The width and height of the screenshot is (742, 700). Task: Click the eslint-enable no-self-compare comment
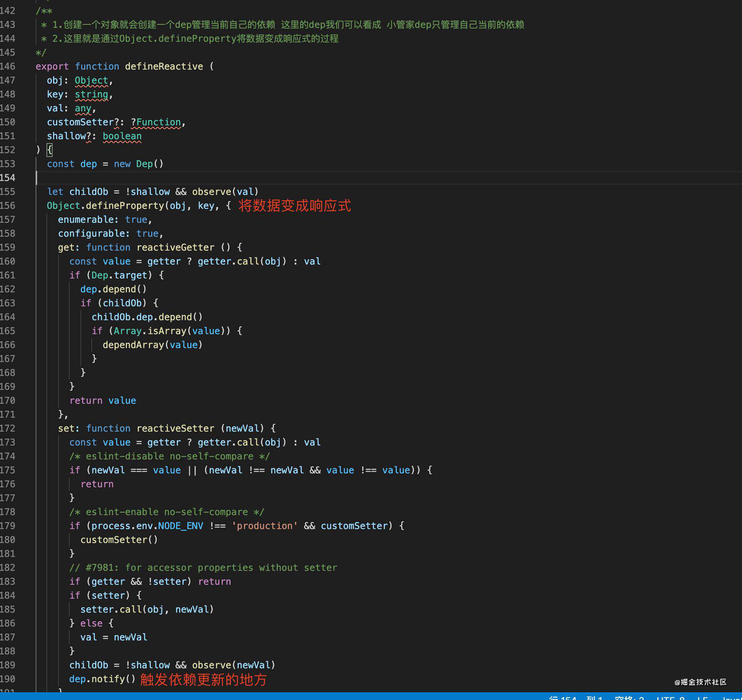point(167,512)
